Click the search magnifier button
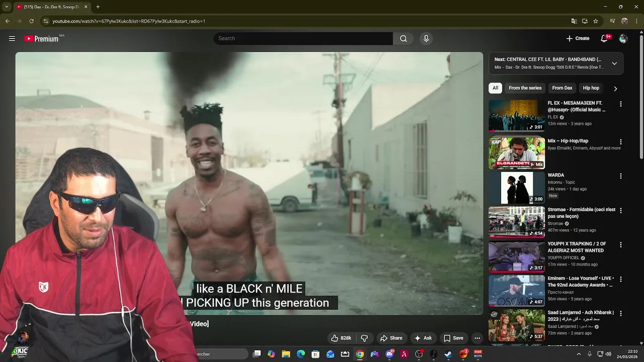 [x=403, y=38]
